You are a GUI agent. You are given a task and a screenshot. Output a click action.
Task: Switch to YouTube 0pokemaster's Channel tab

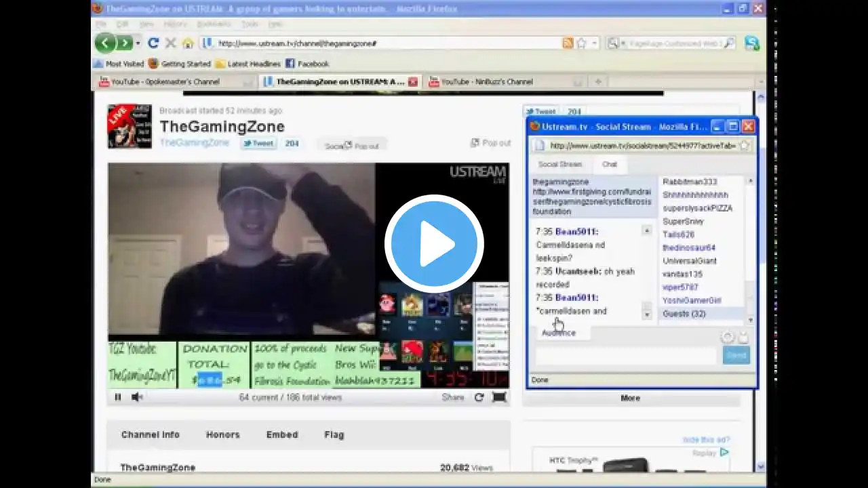(176, 82)
